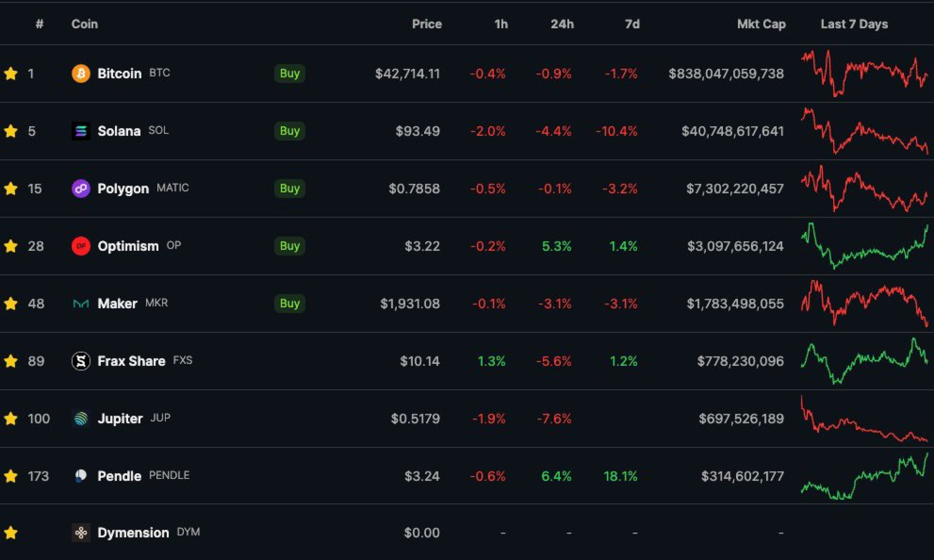
Task: Open the Pendle coin page link
Action: click(x=119, y=476)
